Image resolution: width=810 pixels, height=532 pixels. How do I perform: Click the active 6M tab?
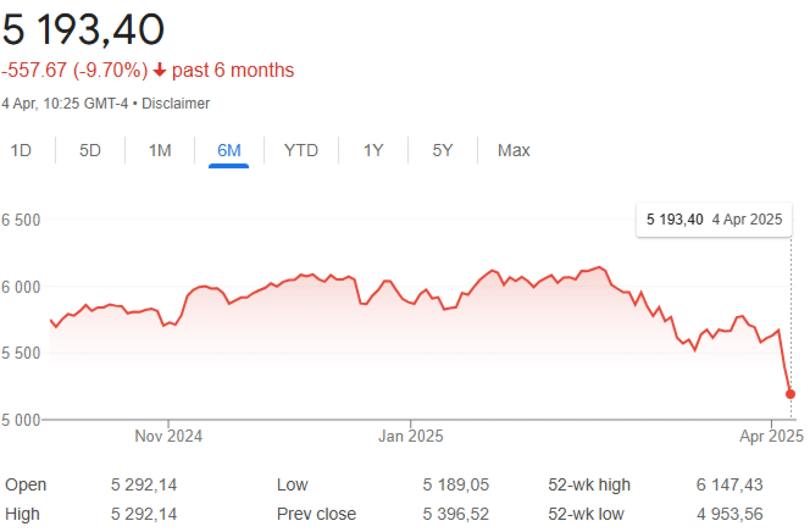[x=229, y=150]
